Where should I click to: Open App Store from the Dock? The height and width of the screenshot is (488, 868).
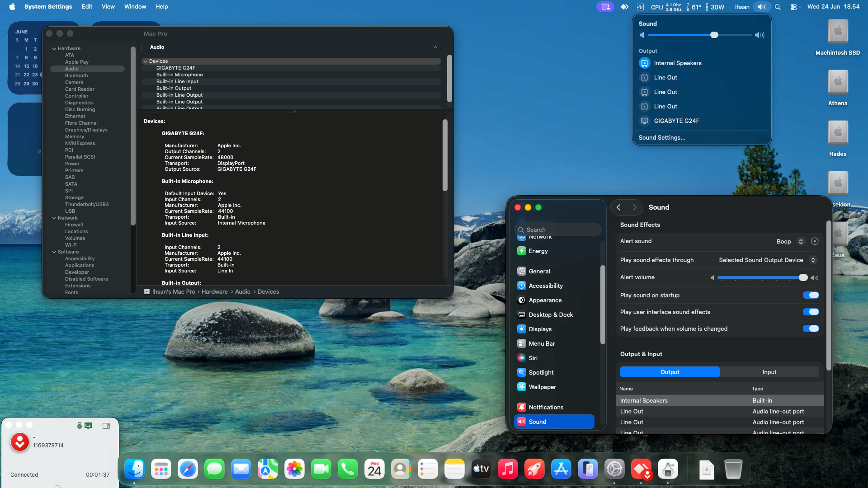pos(561,469)
